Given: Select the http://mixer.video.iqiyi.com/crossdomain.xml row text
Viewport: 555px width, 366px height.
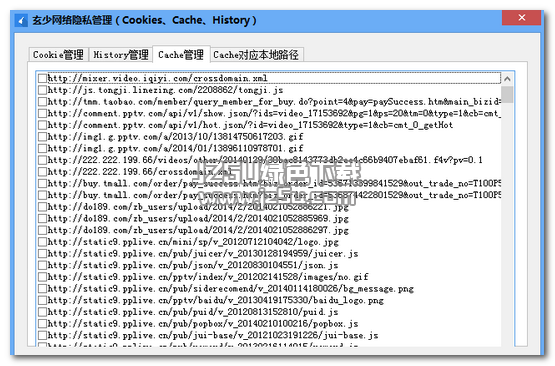Looking at the screenshot, I should point(158,78).
